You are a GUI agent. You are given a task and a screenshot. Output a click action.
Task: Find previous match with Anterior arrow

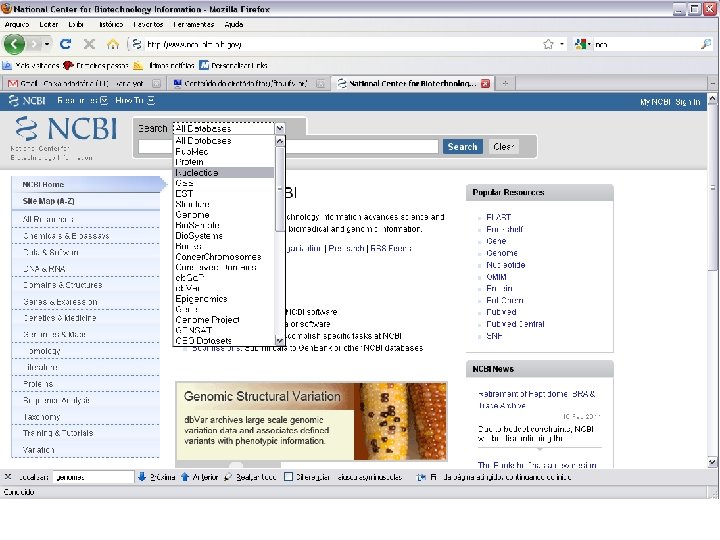pyautogui.click(x=199, y=477)
